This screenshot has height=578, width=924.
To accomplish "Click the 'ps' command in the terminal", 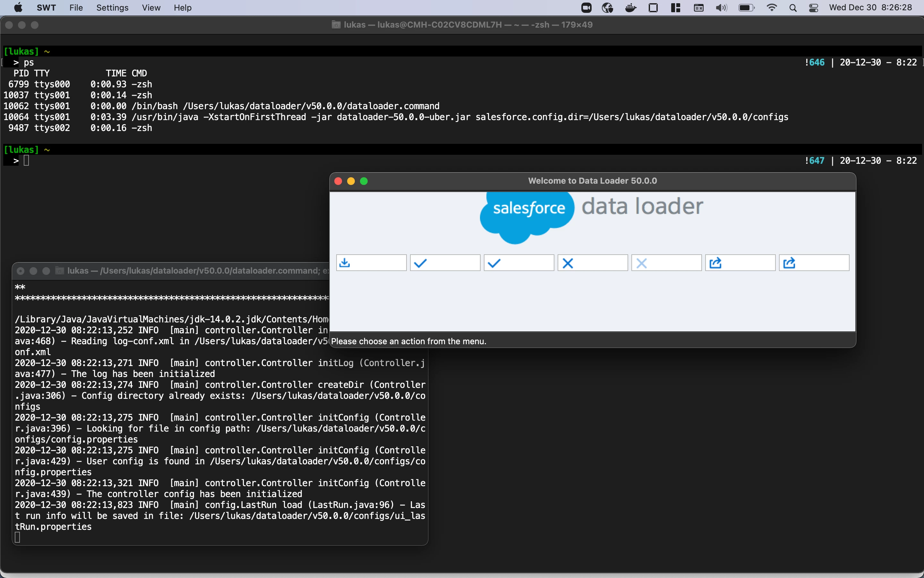I will coord(29,62).
